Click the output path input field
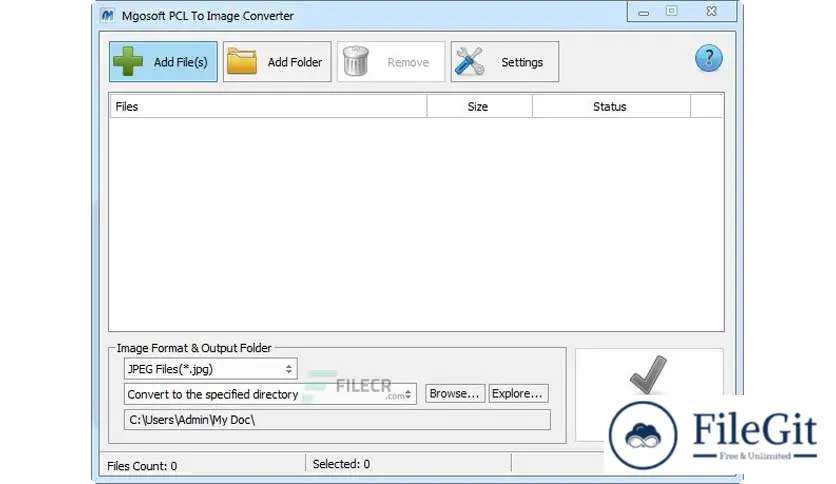The height and width of the screenshot is (484, 836). pos(337,420)
